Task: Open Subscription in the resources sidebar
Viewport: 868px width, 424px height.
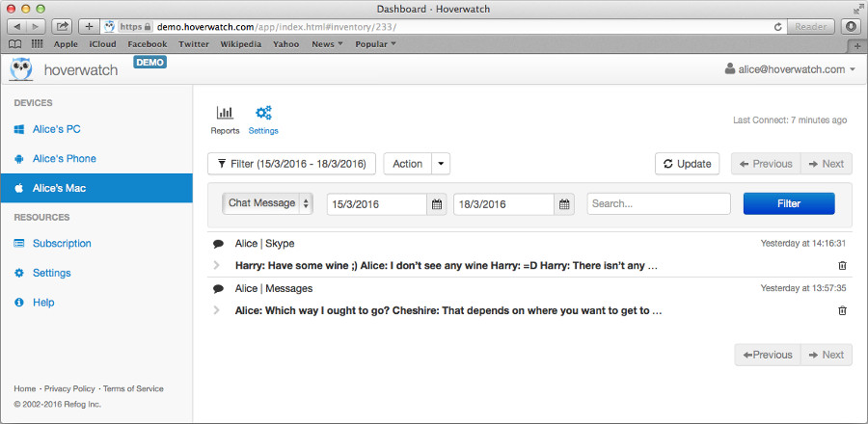Action: [62, 244]
